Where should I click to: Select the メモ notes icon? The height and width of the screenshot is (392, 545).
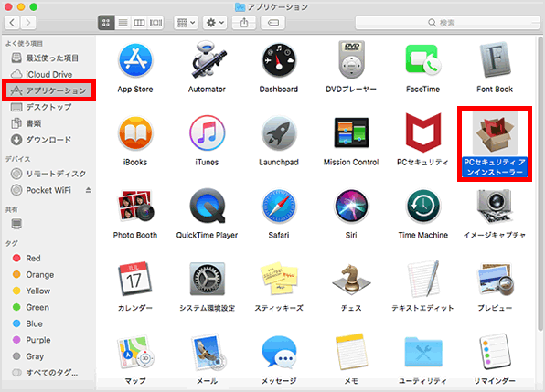coord(351,352)
